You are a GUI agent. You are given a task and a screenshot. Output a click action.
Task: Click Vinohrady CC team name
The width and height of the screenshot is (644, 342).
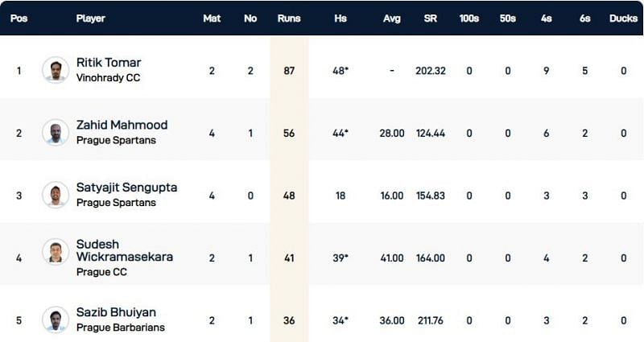tap(108, 78)
